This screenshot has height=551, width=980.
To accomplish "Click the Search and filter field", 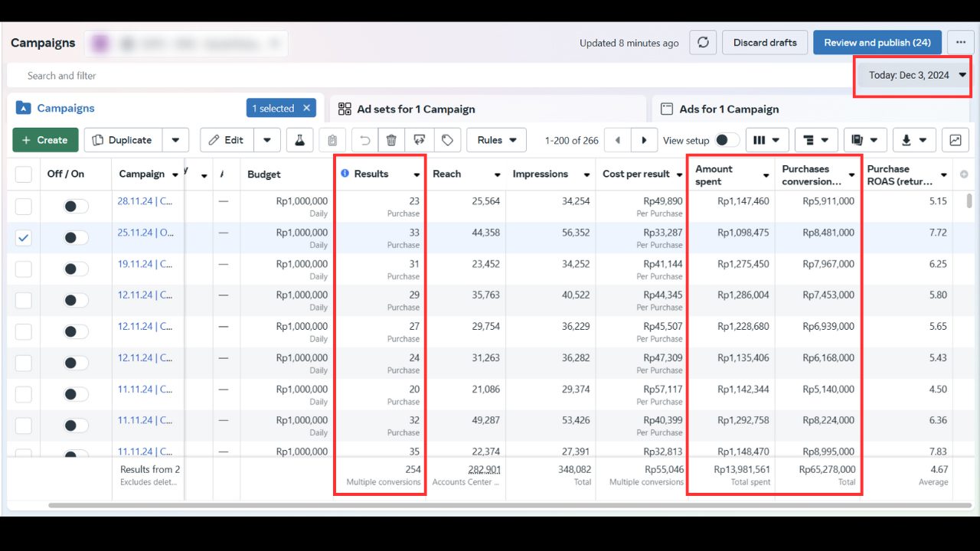I will (306, 76).
